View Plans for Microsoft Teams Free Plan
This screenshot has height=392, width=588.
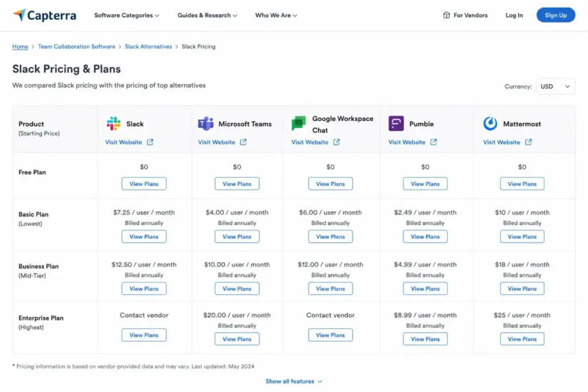pyautogui.click(x=237, y=184)
